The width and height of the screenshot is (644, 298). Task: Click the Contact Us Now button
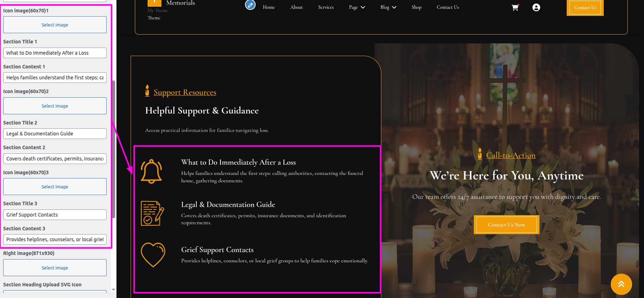pyautogui.click(x=507, y=225)
